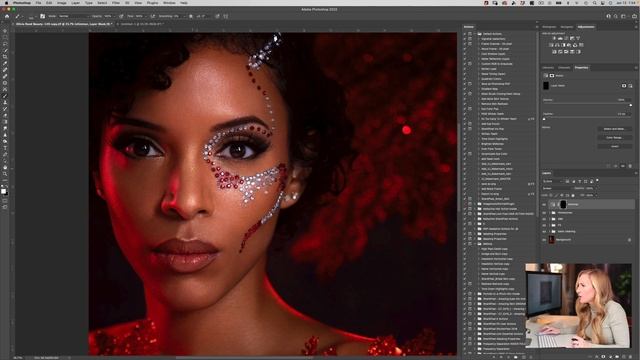Add an Invert adjustment layer icon

click(554, 52)
